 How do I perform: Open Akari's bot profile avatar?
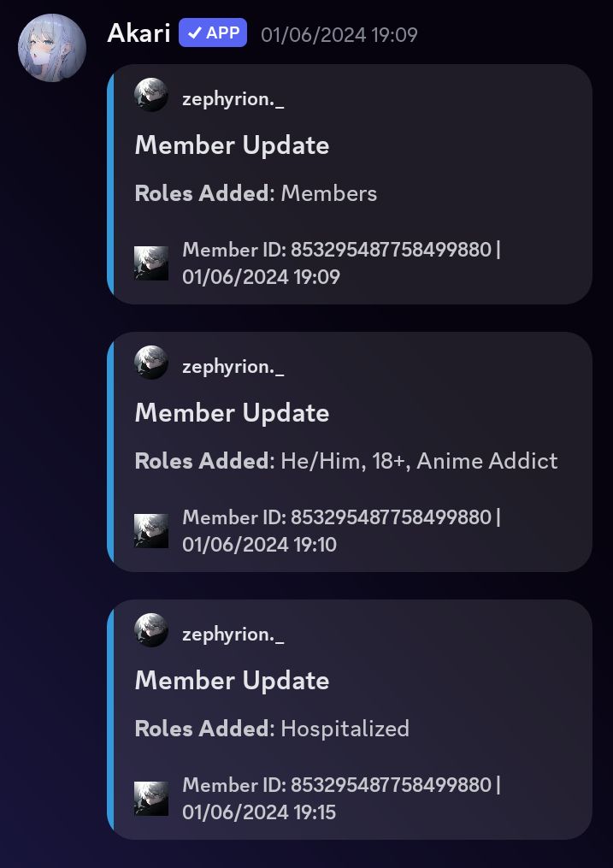pyautogui.click(x=52, y=48)
